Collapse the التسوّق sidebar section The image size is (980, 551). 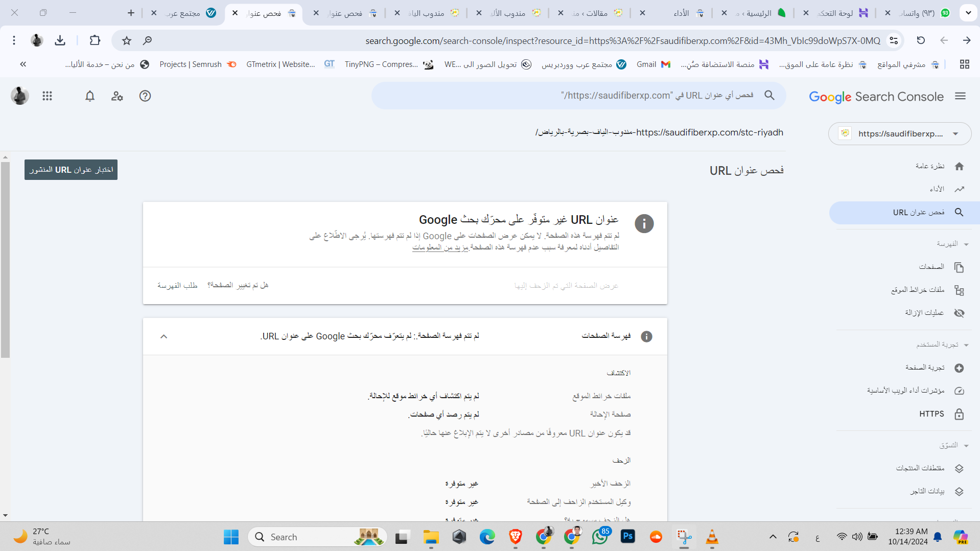point(966,446)
